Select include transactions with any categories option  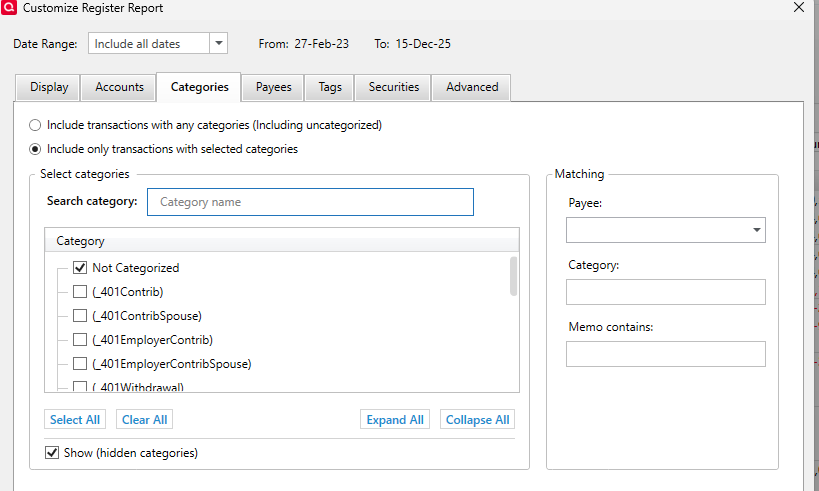point(36,126)
